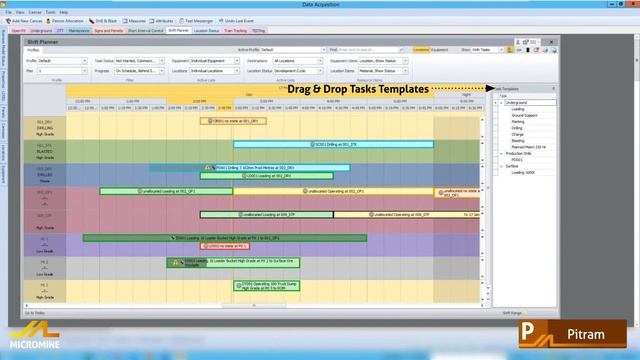The height and width of the screenshot is (360, 640).
Task: Open the View menu
Action: pyautogui.click(x=20, y=12)
